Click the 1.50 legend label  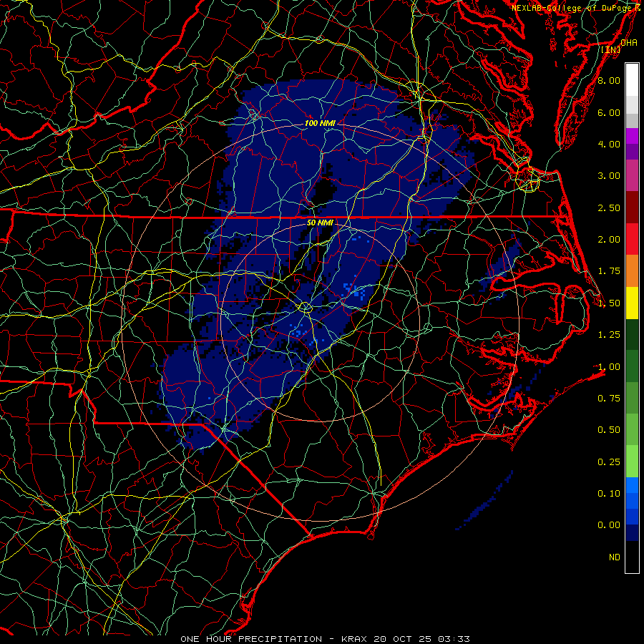point(609,303)
